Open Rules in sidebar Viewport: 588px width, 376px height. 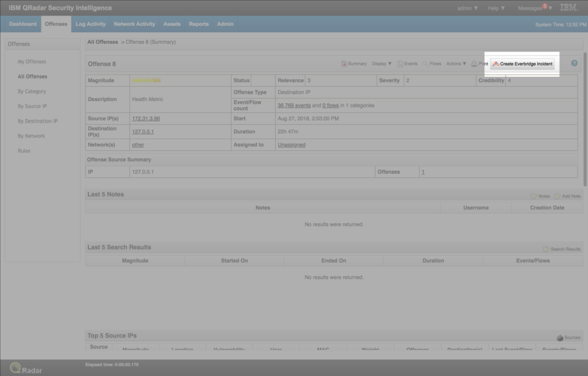point(24,151)
